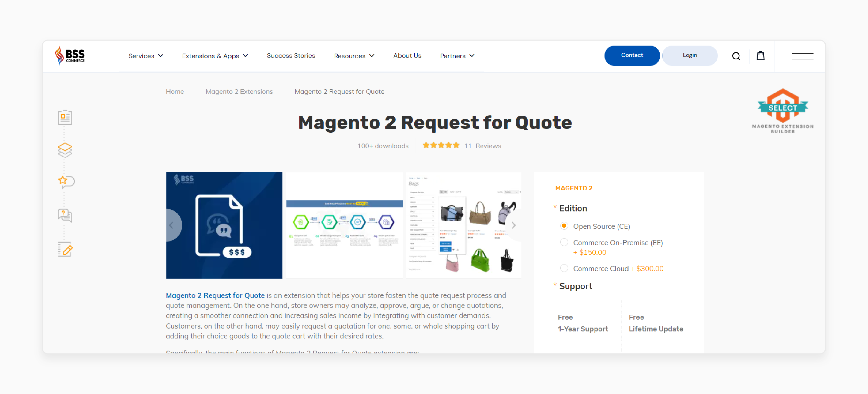Expand the Partners dropdown
The width and height of the screenshot is (868, 394).
click(x=457, y=56)
